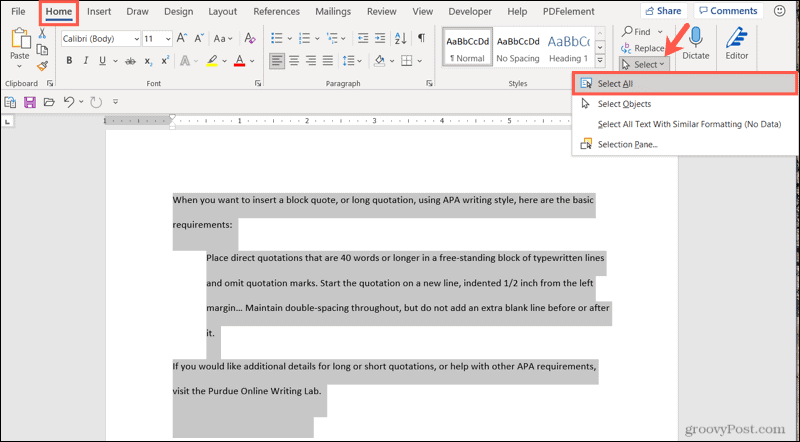This screenshot has width=800, height=442.
Task: Open text effects icon
Action: pyautogui.click(x=185, y=61)
